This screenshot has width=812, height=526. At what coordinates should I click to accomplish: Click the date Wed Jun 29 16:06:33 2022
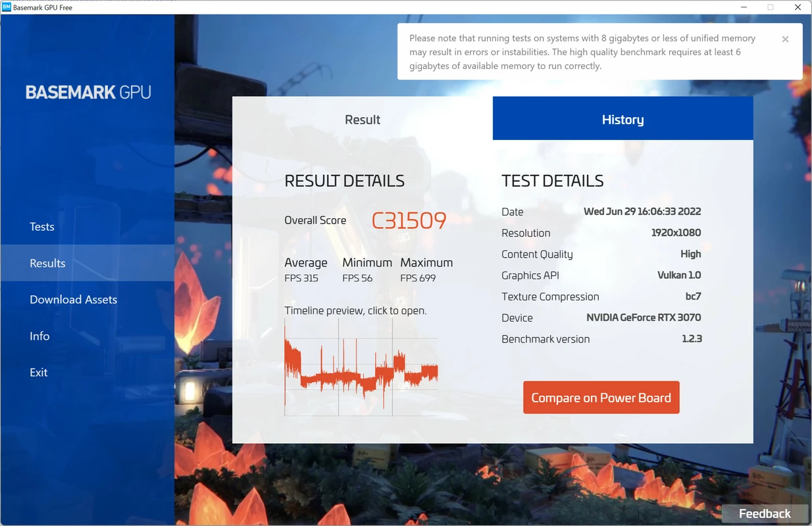642,212
